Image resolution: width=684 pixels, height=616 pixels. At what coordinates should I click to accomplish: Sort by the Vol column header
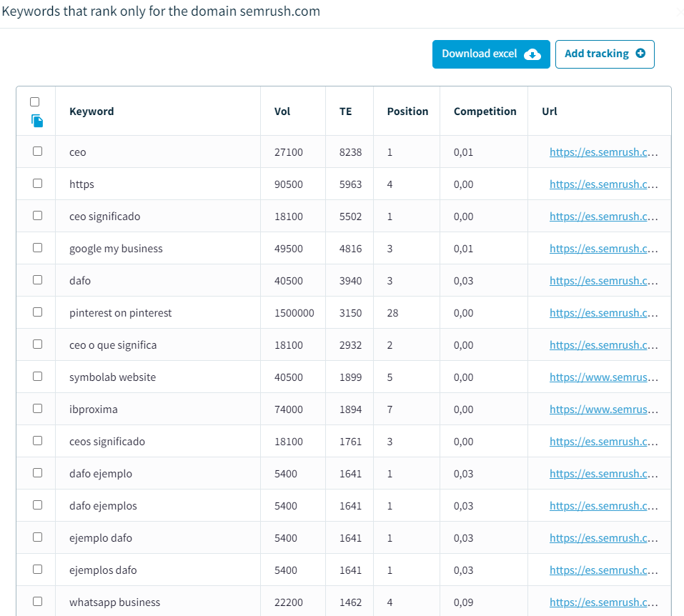click(x=282, y=111)
